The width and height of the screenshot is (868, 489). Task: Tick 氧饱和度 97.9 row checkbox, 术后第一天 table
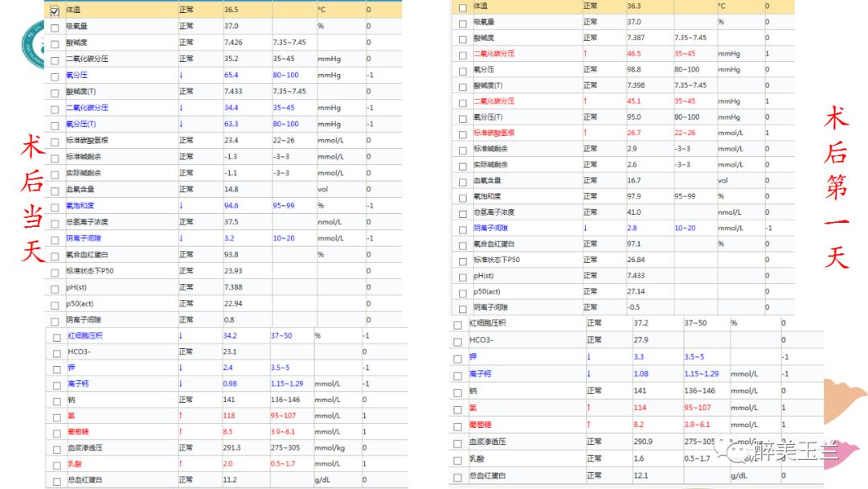coord(462,198)
